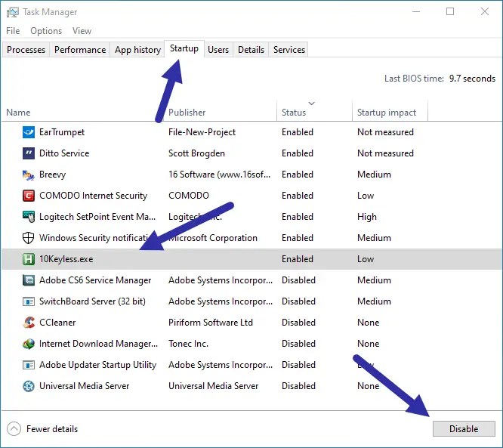
Task: Maximize the Task Manager window
Action: pyautogui.click(x=450, y=12)
